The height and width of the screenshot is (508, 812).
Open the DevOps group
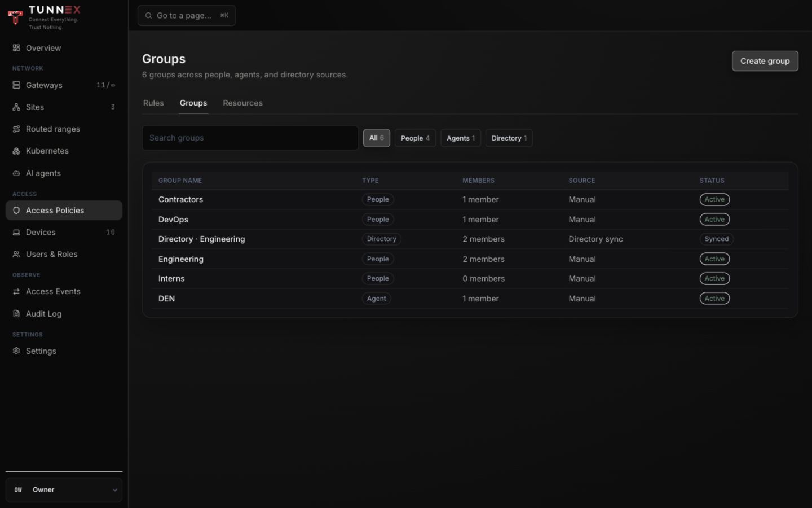(x=173, y=220)
